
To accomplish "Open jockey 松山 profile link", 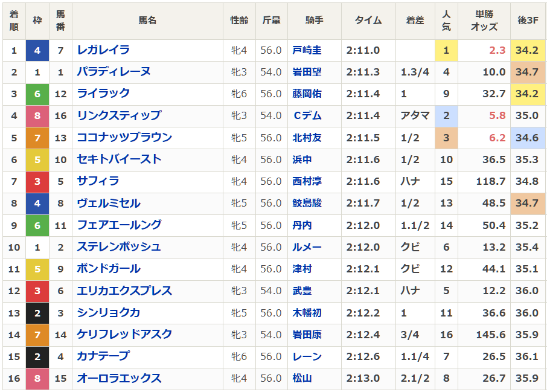I will [x=302, y=378].
